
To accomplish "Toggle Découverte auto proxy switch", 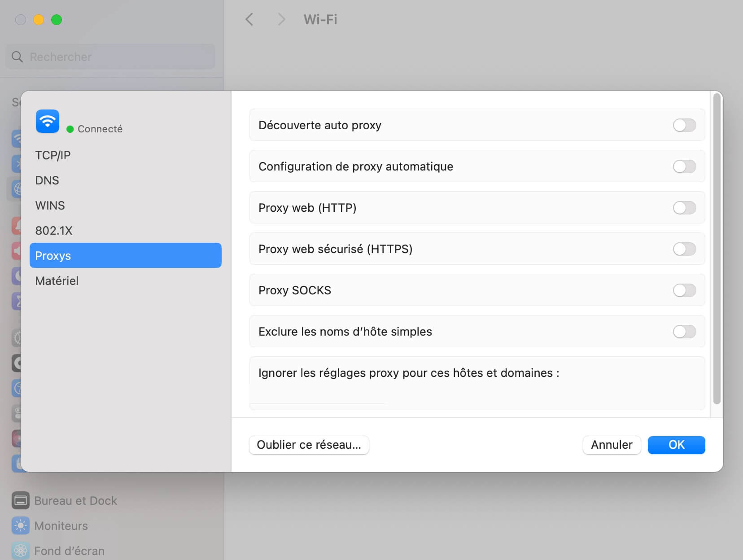I will tap(684, 125).
